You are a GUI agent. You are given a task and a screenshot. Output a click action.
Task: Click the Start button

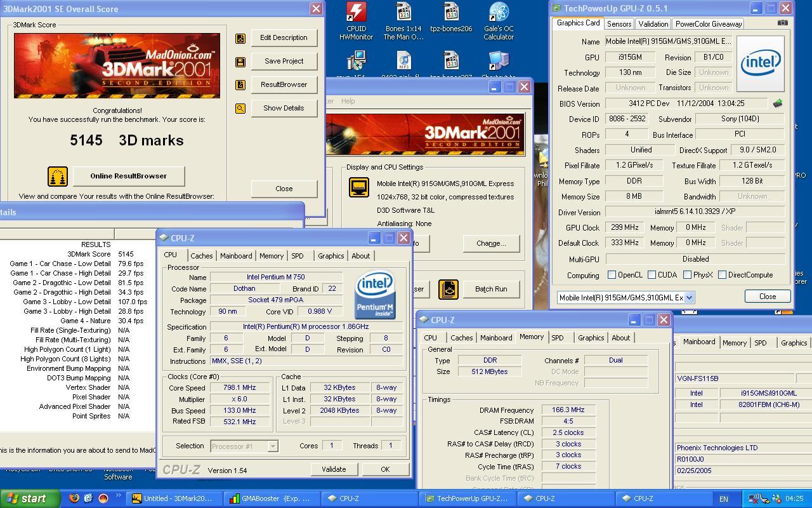(x=30, y=498)
